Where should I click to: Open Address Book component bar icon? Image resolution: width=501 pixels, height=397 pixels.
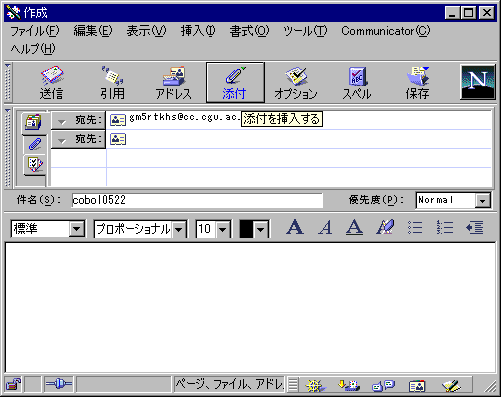pyautogui.click(x=417, y=386)
